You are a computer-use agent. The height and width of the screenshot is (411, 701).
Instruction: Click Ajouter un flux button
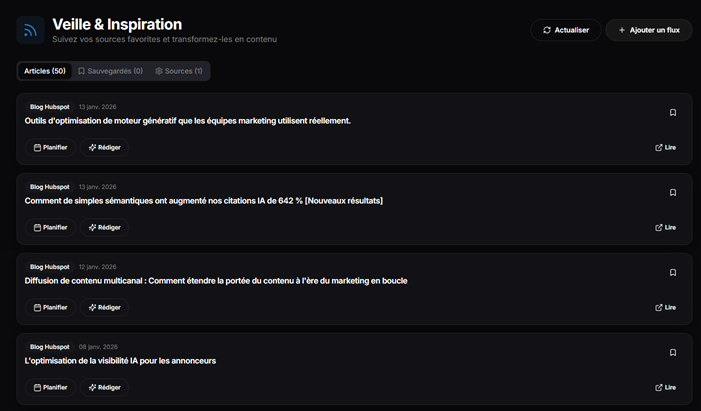click(x=649, y=30)
